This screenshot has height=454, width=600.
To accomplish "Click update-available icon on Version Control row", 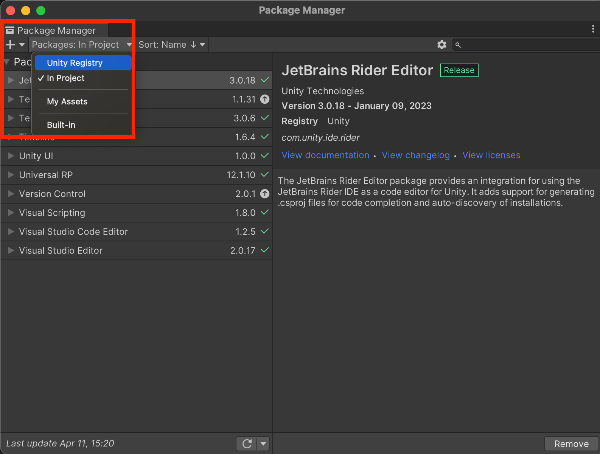I will pos(264,194).
